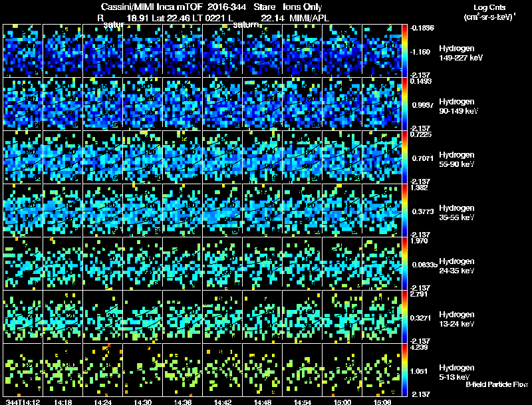The height and width of the screenshot is (405, 532).
Task: Click the "1.382" colorbar value
Action: [419, 188]
